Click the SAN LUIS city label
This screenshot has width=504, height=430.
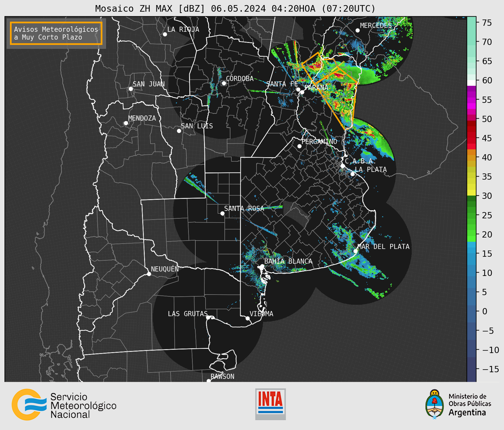coord(197,126)
